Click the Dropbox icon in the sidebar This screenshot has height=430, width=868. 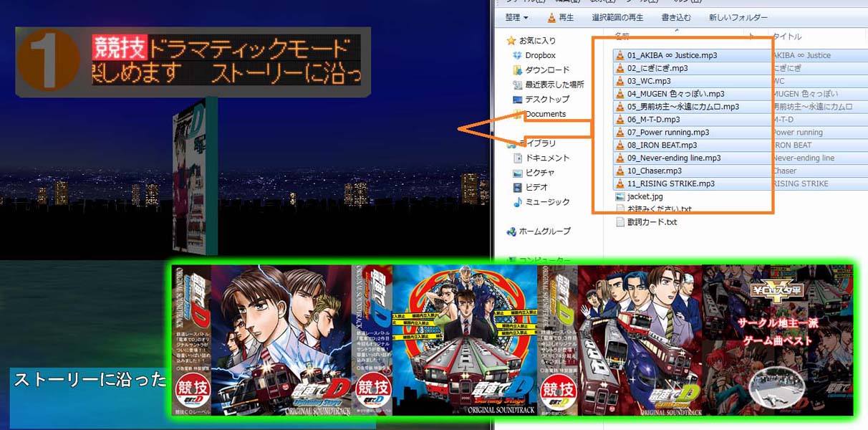point(518,55)
